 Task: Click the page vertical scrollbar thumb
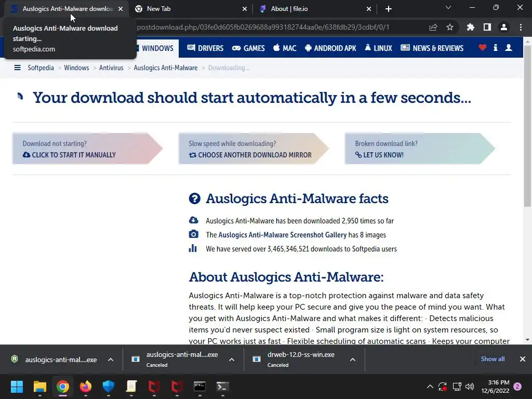(528, 126)
